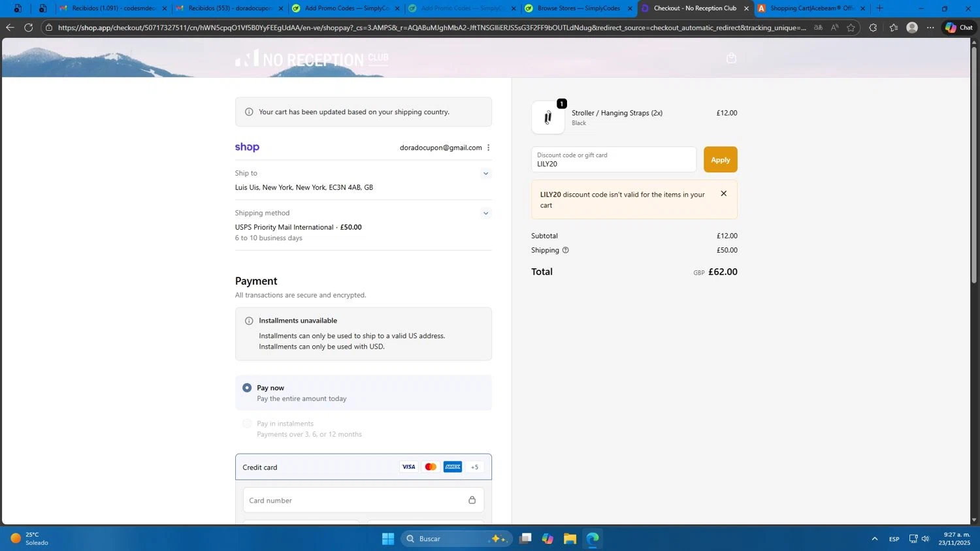
Task: Click the Visa card logo
Action: pos(408,467)
